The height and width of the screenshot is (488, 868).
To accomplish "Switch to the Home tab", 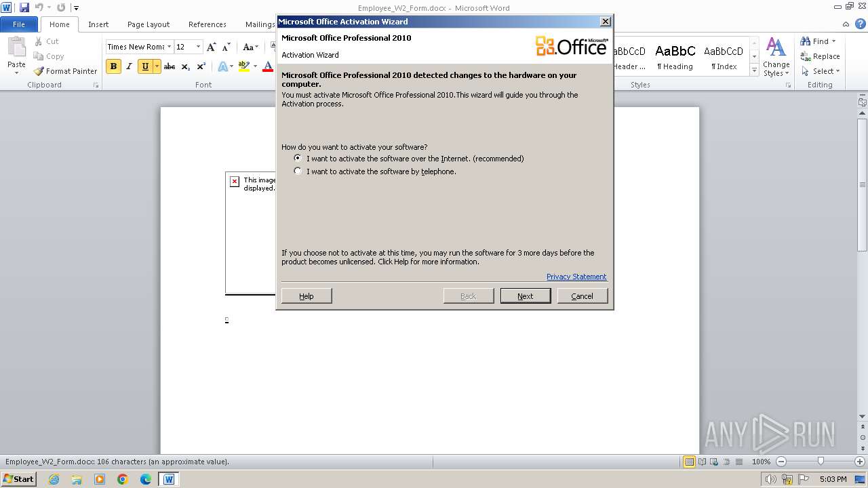I will [x=60, y=24].
